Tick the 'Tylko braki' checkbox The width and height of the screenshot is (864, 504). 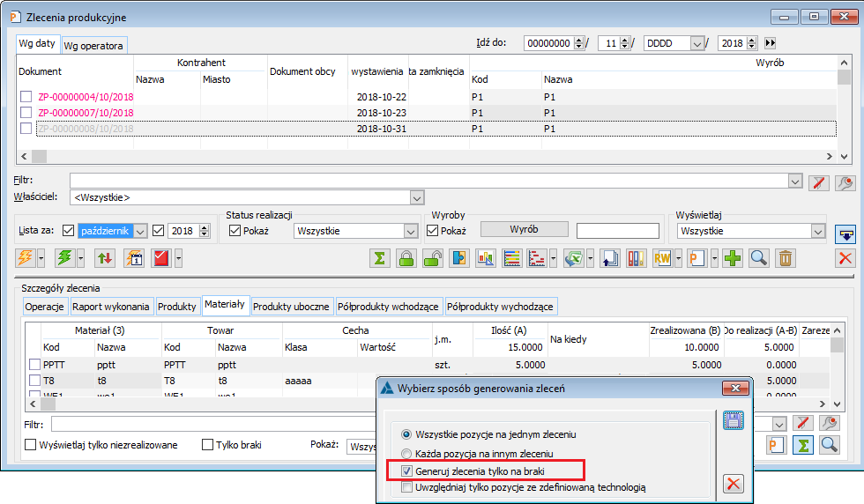(209, 445)
